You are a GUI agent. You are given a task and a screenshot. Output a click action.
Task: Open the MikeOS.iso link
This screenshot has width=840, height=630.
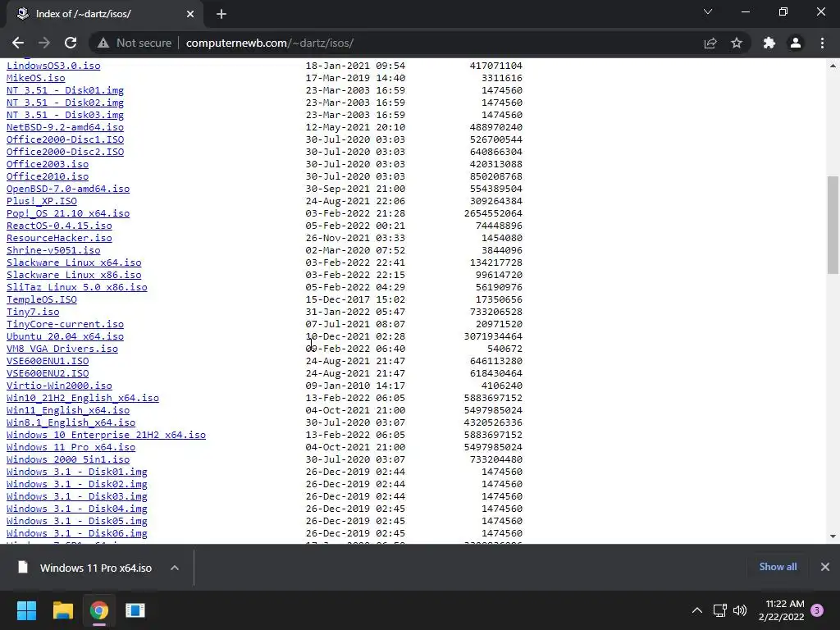coord(35,78)
